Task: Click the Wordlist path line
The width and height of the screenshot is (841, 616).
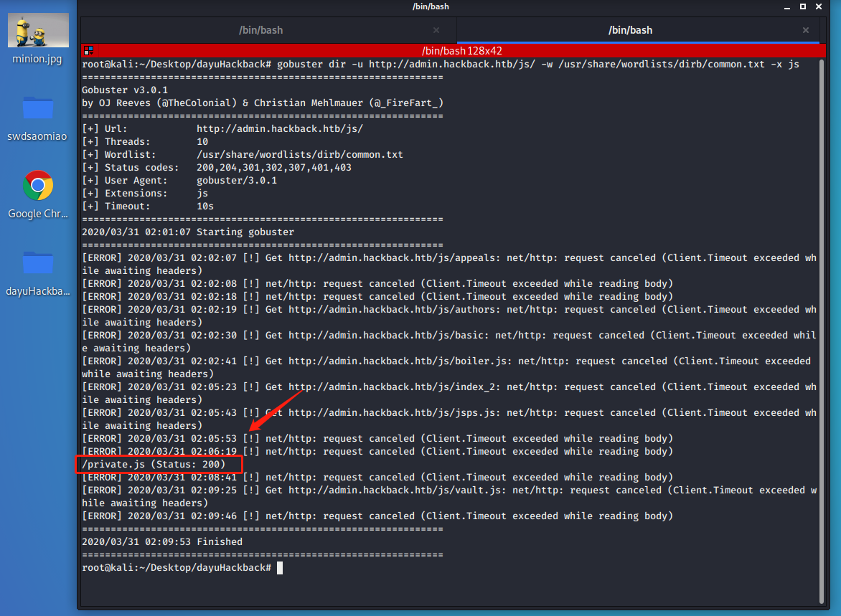Action: click(x=243, y=154)
